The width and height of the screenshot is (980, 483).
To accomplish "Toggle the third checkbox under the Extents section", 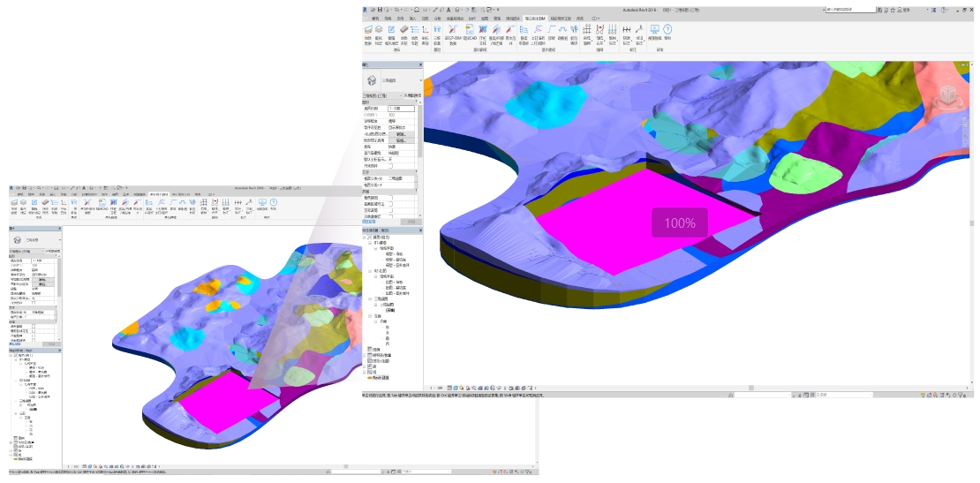I will (390, 209).
